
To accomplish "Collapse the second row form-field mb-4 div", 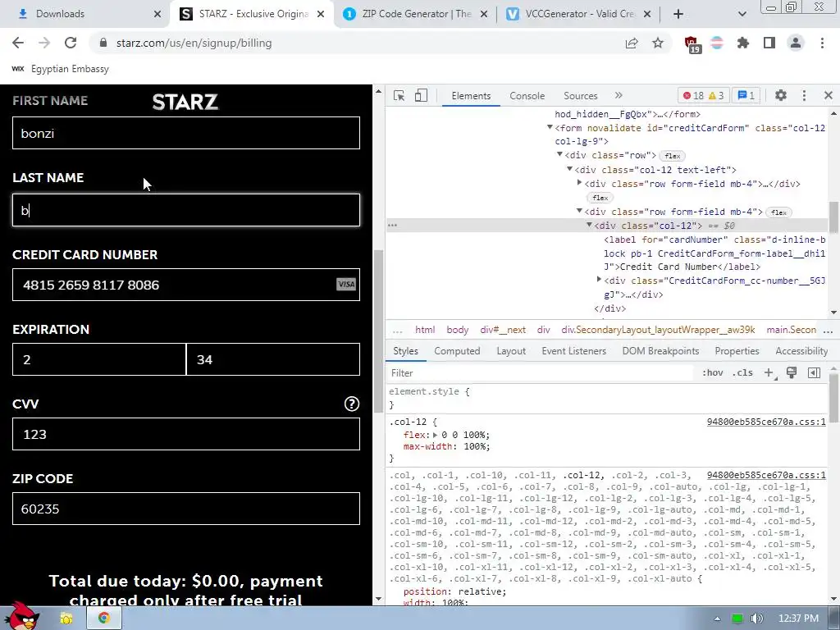I will tap(579, 211).
